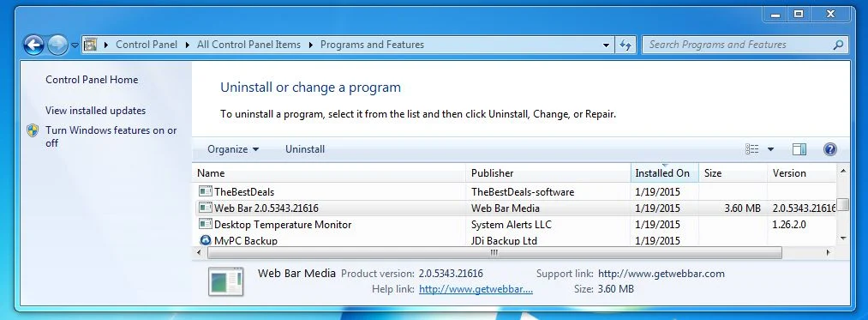
Task: Click the TheBestDeals program icon
Action: [x=206, y=192]
